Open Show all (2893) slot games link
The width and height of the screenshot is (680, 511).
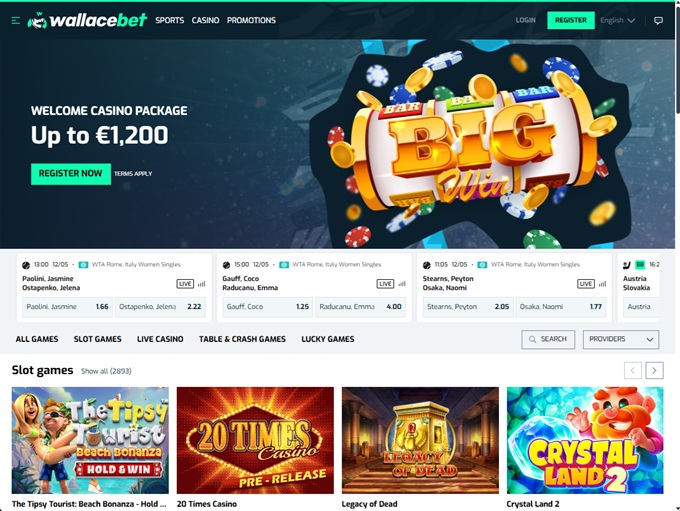click(106, 371)
